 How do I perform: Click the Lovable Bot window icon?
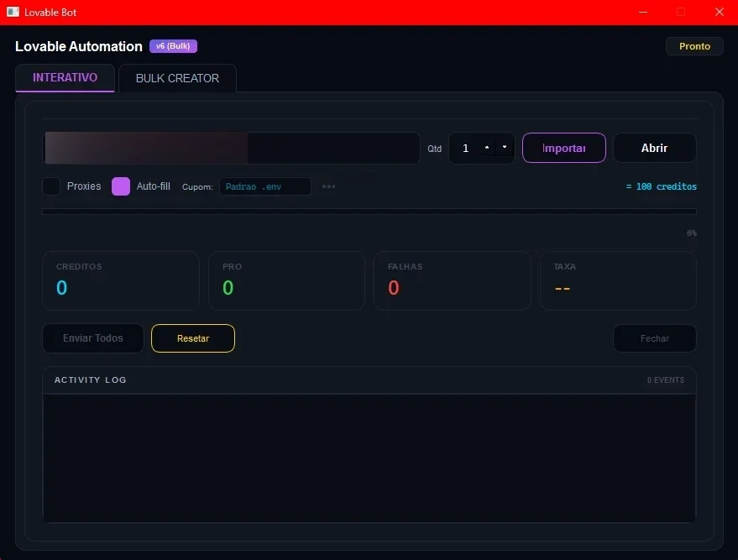click(13, 12)
